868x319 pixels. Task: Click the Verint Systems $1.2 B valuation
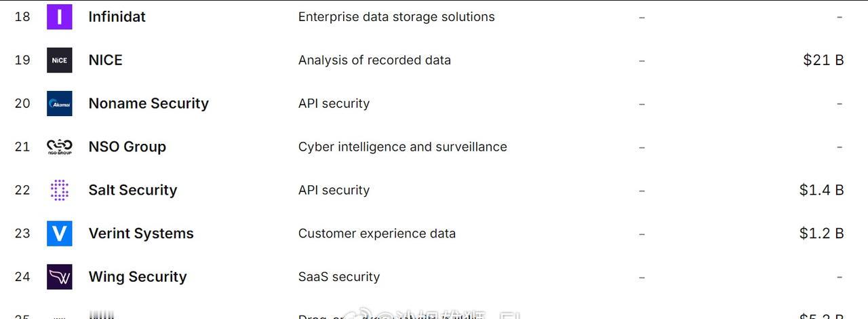pos(821,233)
